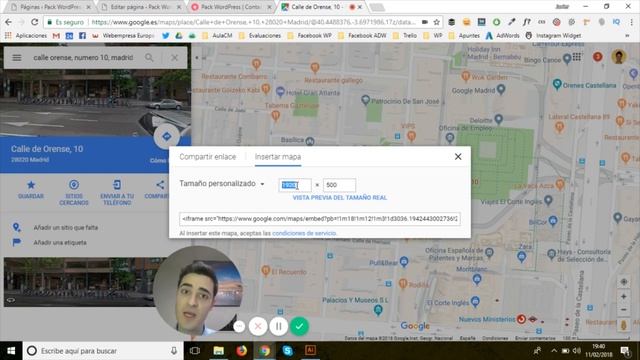Click the blue directions arrow button
The width and height of the screenshot is (640, 360).
coord(167,136)
